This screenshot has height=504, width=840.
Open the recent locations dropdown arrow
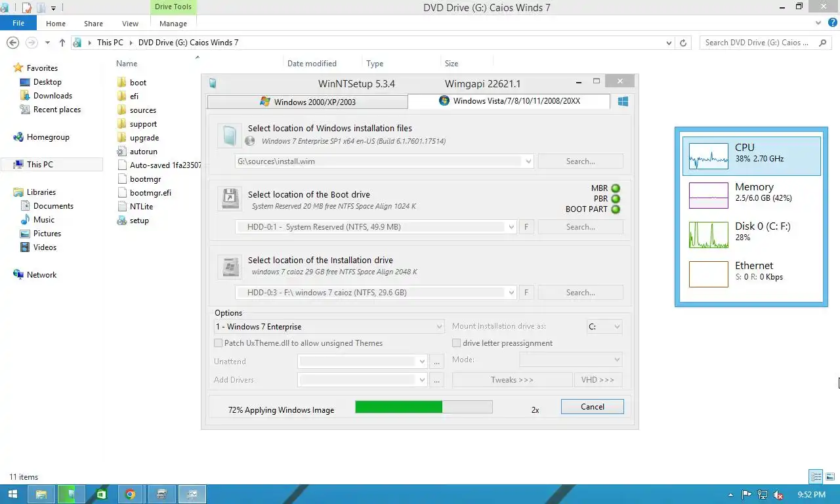pos(48,43)
